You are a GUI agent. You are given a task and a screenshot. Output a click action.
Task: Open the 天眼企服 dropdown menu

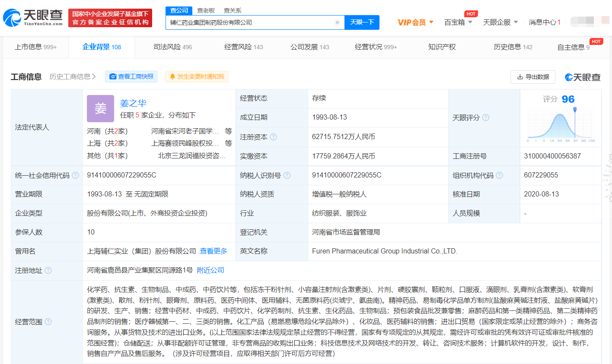[500, 22]
